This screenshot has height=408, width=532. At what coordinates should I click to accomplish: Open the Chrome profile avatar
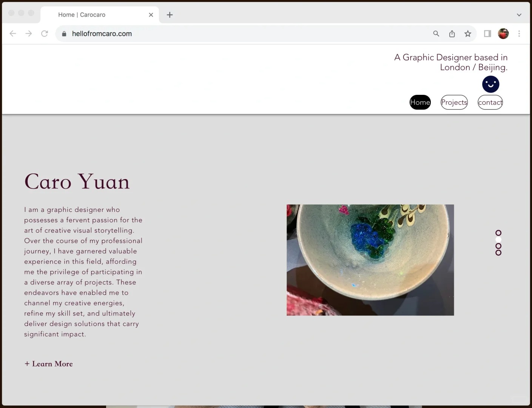503,34
